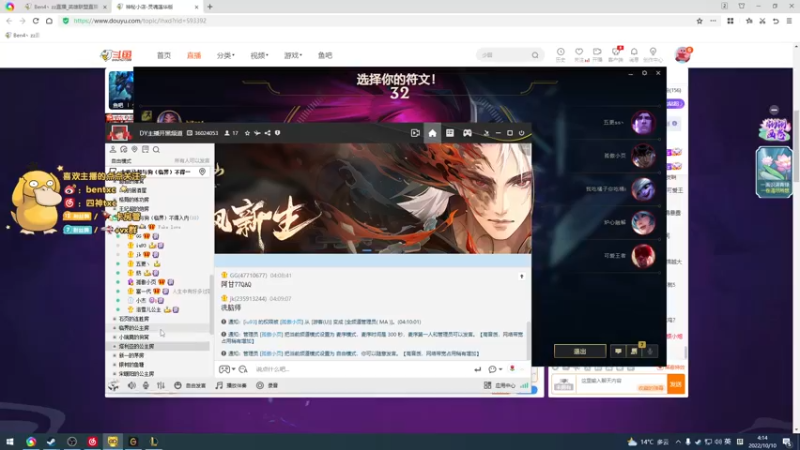The width and height of the screenshot is (800, 450).
Task: Click the power icon in channel header
Action: tap(521, 133)
